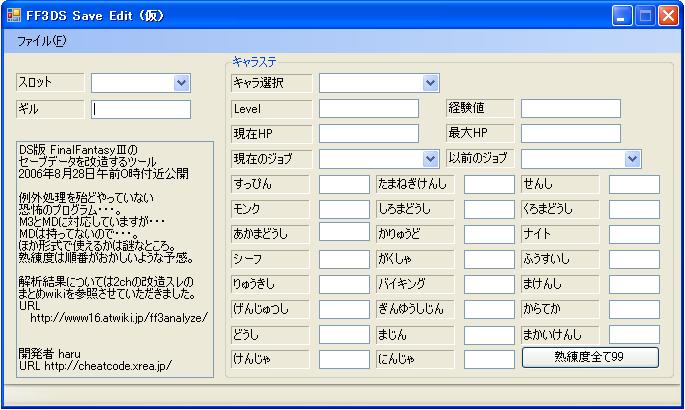Click the くろまどうし proficiency field

tap(634, 210)
